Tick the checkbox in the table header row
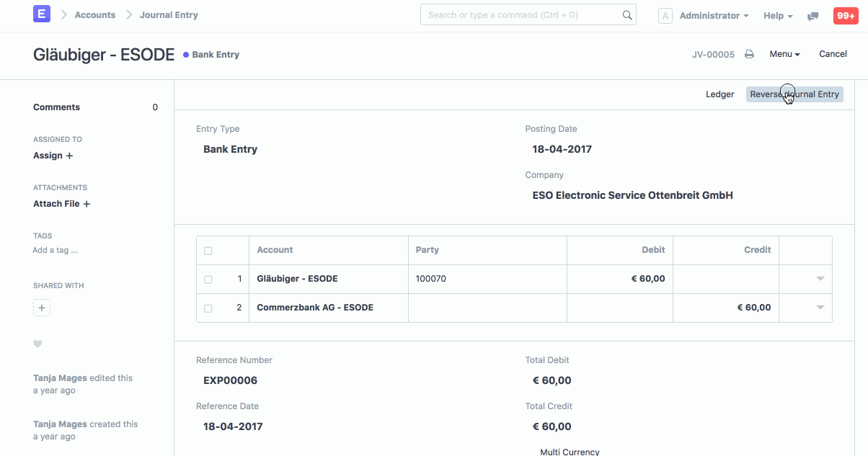The height and width of the screenshot is (456, 868). [x=208, y=250]
